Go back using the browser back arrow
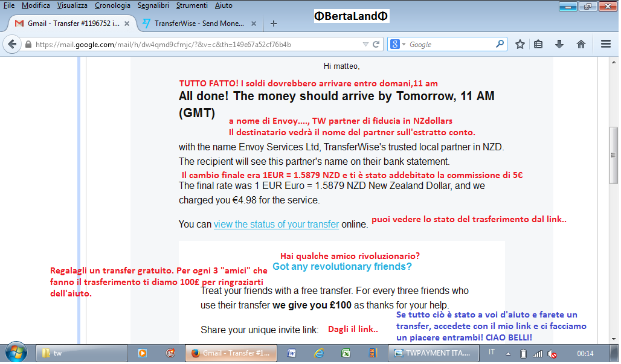 (12, 44)
